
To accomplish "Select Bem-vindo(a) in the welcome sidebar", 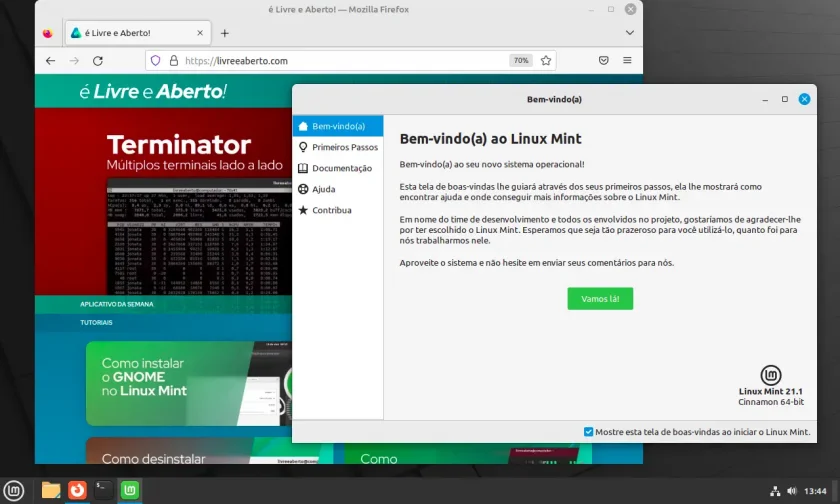I will [338, 126].
